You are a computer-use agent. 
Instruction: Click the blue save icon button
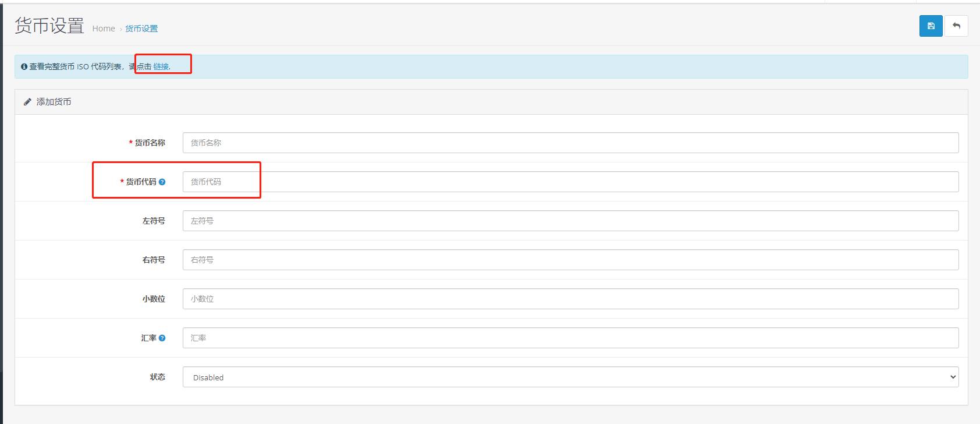(931, 26)
